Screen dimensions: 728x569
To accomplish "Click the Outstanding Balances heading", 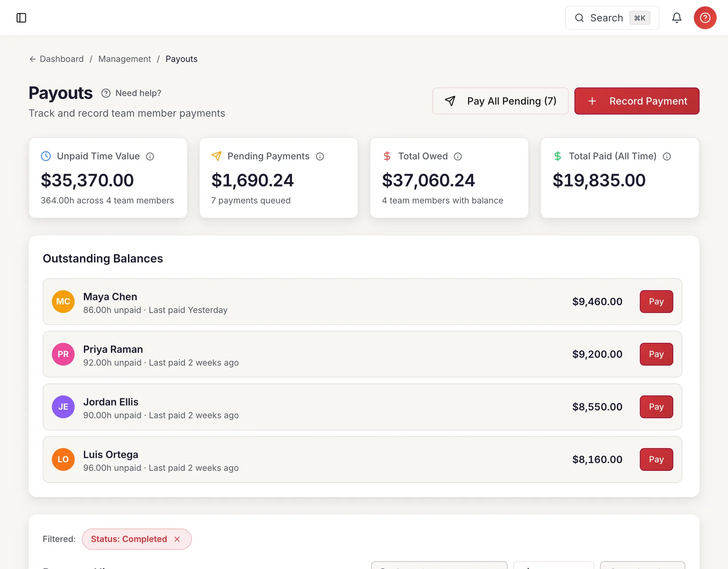I will click(103, 259).
